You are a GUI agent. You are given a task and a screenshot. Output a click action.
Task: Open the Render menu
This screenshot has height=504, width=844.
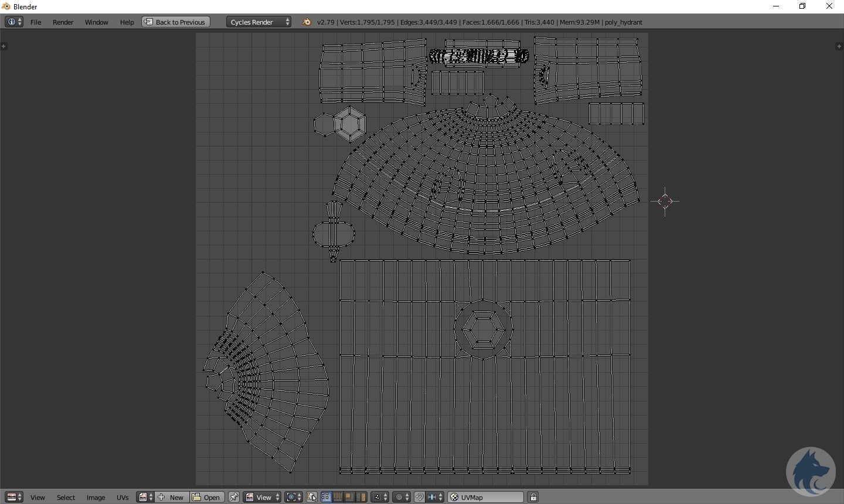tap(63, 22)
